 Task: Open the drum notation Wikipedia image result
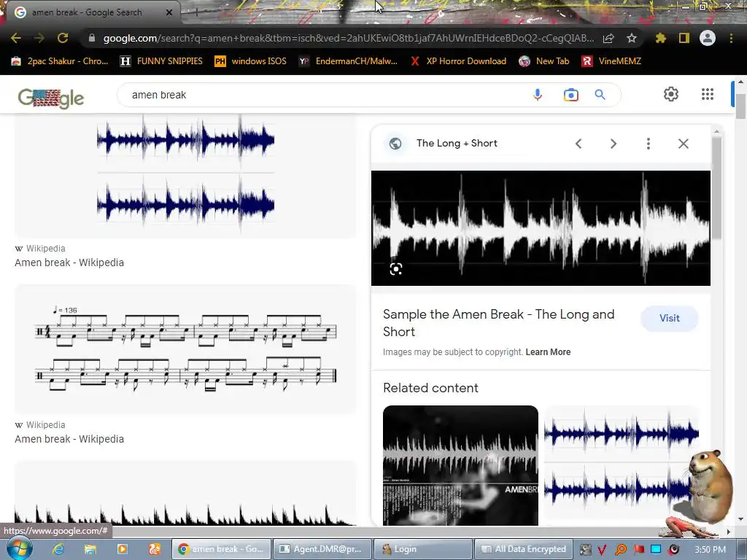185,349
